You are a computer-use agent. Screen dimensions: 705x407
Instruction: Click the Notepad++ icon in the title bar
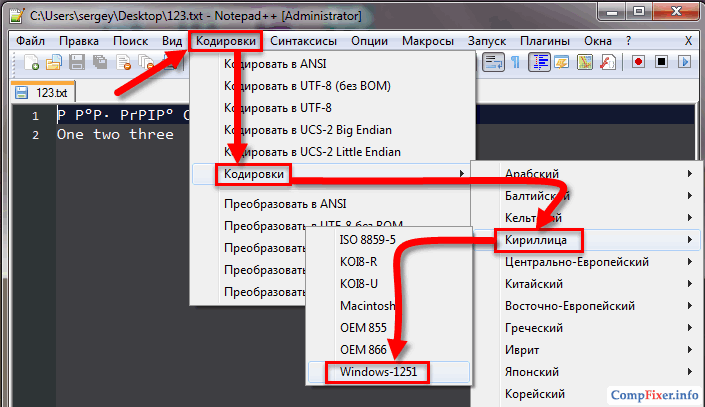pos(17,16)
